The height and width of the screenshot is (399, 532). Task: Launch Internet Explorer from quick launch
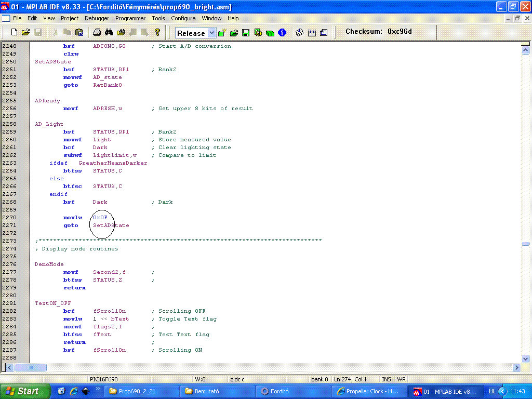click(x=74, y=391)
